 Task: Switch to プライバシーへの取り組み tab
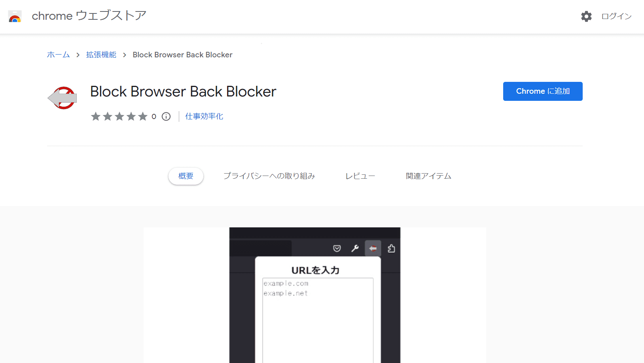pos(269,176)
